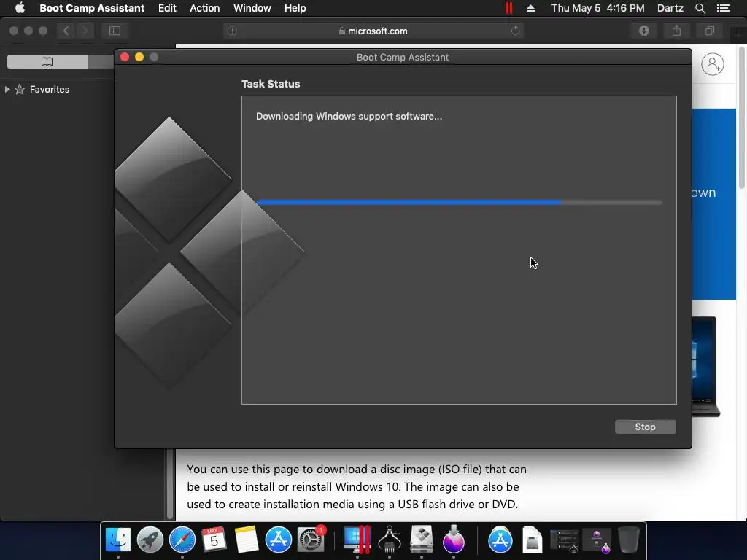The image size is (747, 560).
Task: Add a new Safari tab
Action: [738, 34]
